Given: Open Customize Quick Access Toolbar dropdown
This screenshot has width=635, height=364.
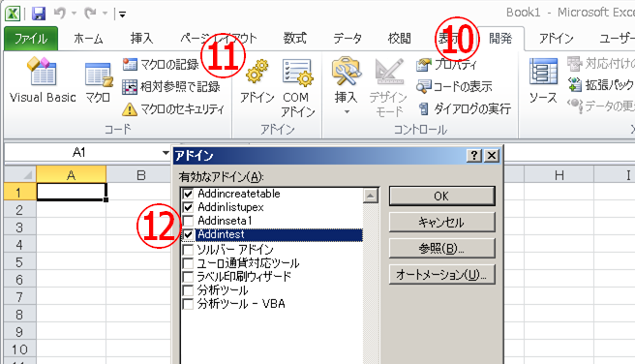Looking at the screenshot, I should (x=122, y=15).
